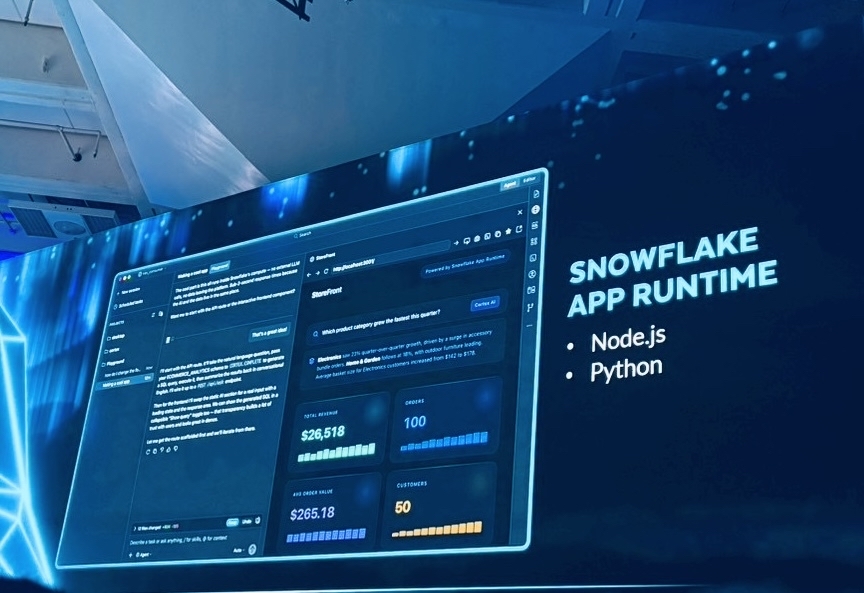
Task: Click the star icon in top toolbar
Action: 508,231
